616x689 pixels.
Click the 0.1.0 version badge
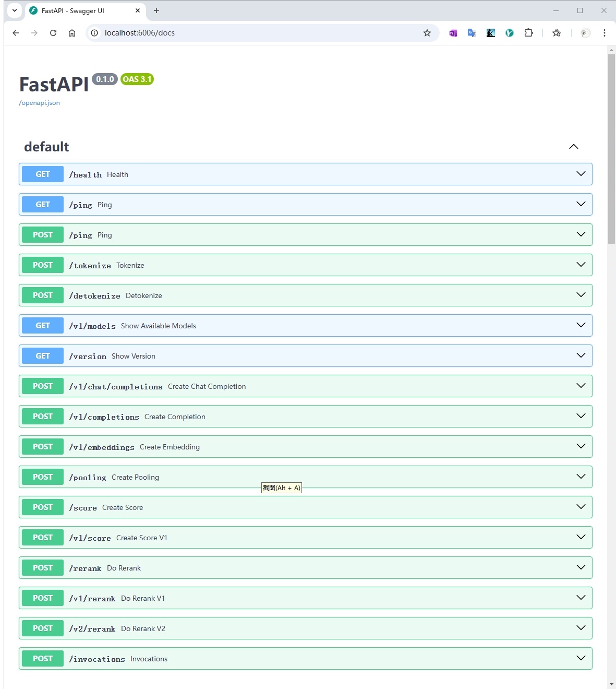click(105, 79)
